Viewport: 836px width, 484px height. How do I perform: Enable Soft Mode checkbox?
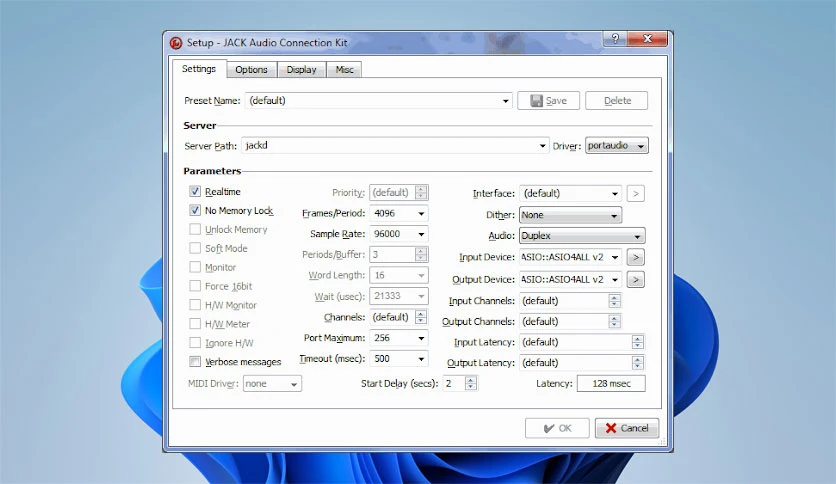click(x=195, y=248)
